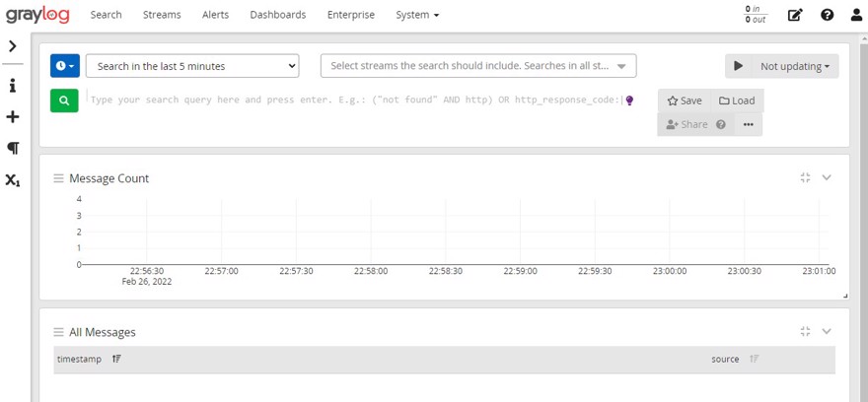Open the sidebar fields X1 icon
The height and width of the screenshot is (402, 868).
coord(13,179)
